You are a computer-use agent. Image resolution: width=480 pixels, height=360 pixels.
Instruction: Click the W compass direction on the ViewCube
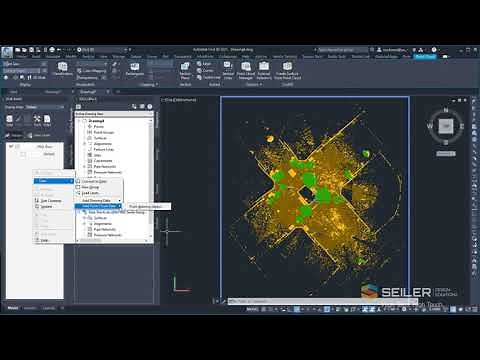click(430, 126)
